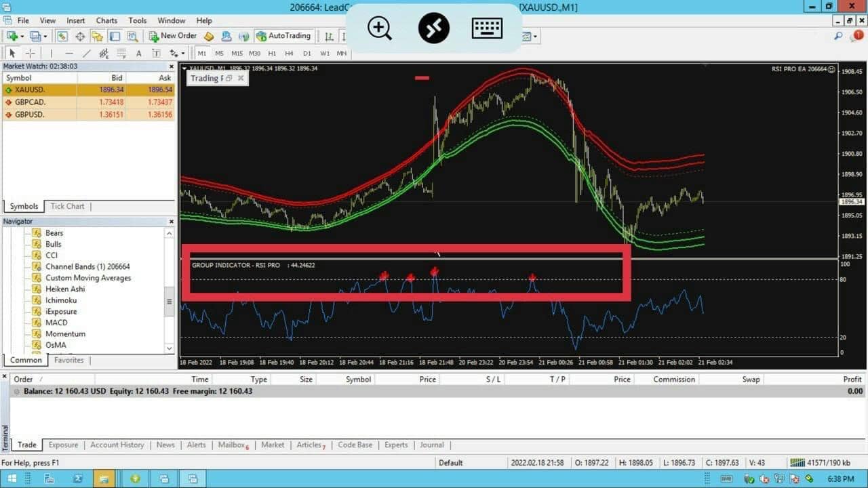Click the New Order button
This screenshot has height=488, width=868.
point(173,36)
